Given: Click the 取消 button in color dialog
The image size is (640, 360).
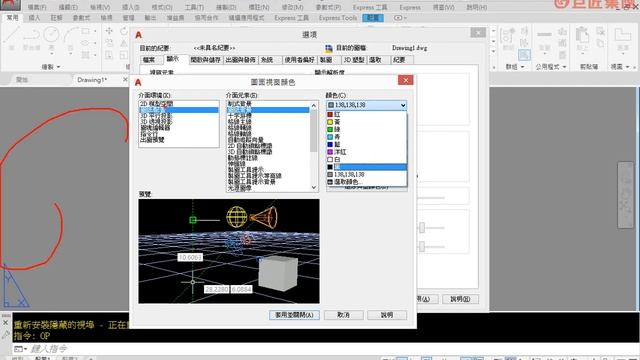Looking at the screenshot, I should pos(344,315).
